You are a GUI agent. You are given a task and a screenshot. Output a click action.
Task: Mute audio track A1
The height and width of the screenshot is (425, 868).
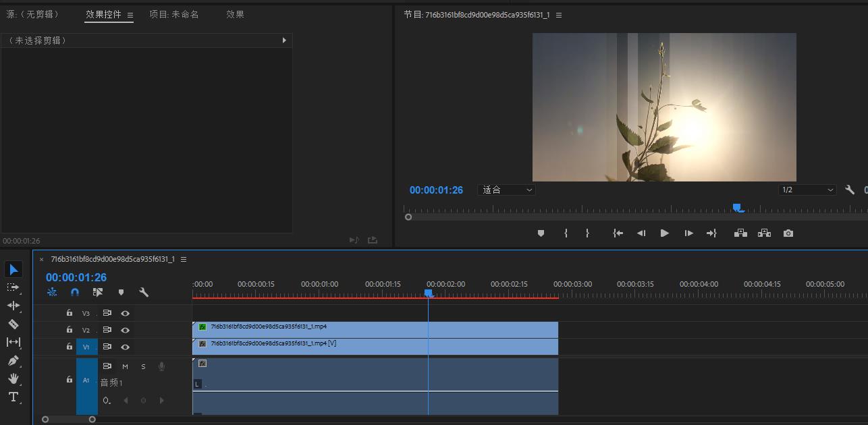pyautogui.click(x=125, y=366)
